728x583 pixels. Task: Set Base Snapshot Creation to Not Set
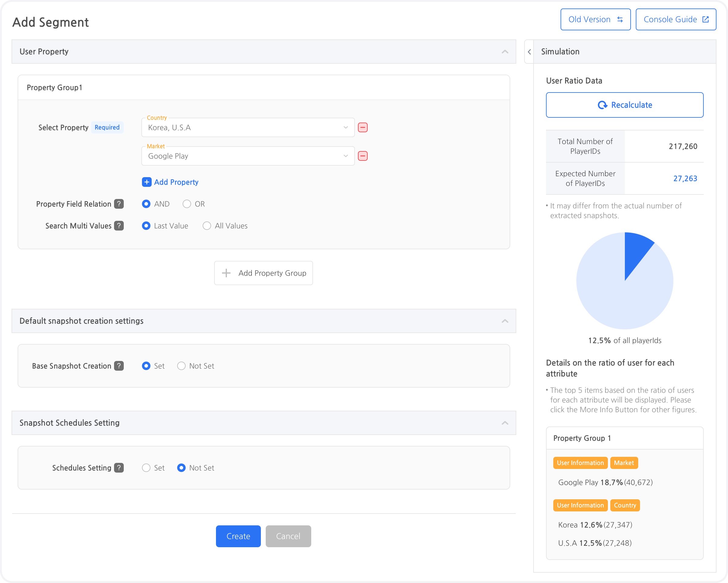(x=181, y=366)
